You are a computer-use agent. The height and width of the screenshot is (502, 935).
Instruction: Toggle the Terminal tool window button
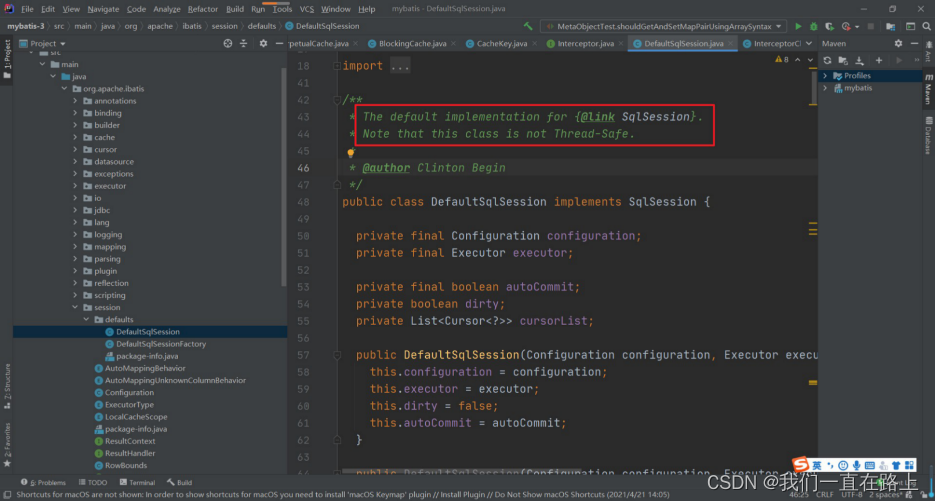click(x=137, y=482)
